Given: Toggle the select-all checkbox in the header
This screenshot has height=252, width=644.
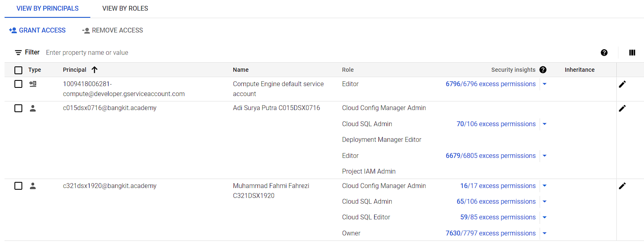Looking at the screenshot, I should 18,70.
